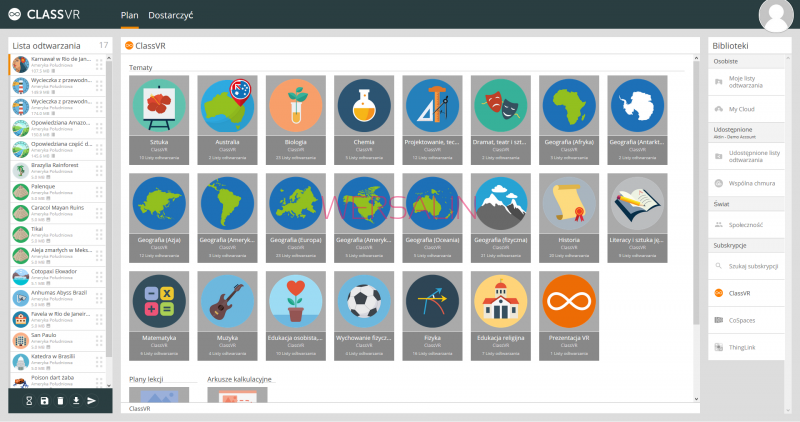The height and width of the screenshot is (422, 800).
Task: Click the download icon in playlist toolbar
Action: [x=76, y=400]
